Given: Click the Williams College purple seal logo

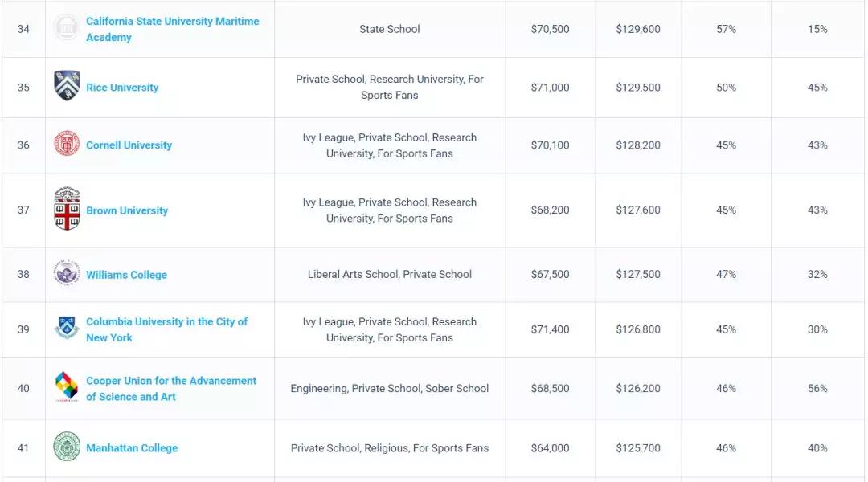Looking at the screenshot, I should [x=67, y=273].
